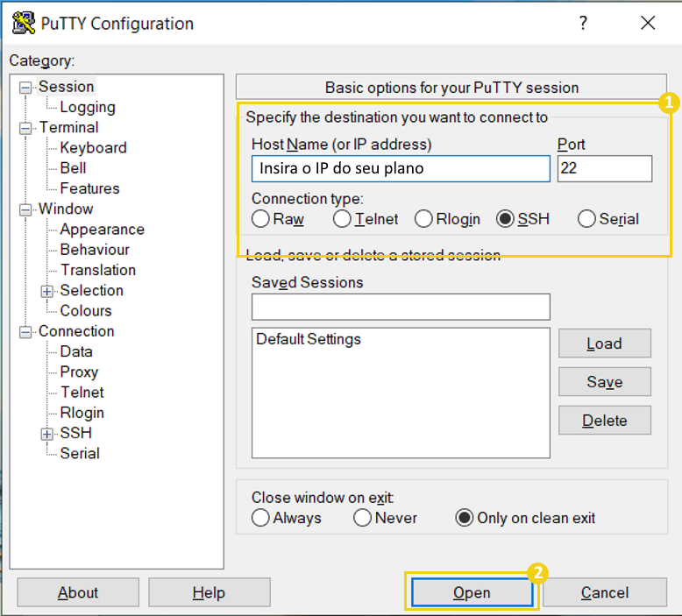Open the Bell settings category
This screenshot has height=616, width=682.
pyautogui.click(x=73, y=168)
